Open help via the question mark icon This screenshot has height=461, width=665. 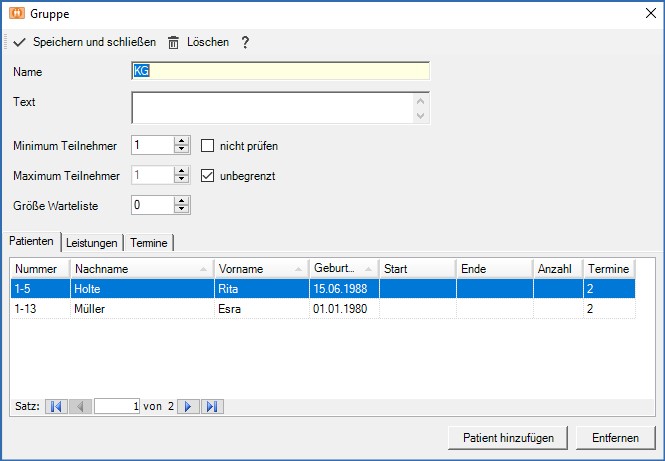[245, 42]
